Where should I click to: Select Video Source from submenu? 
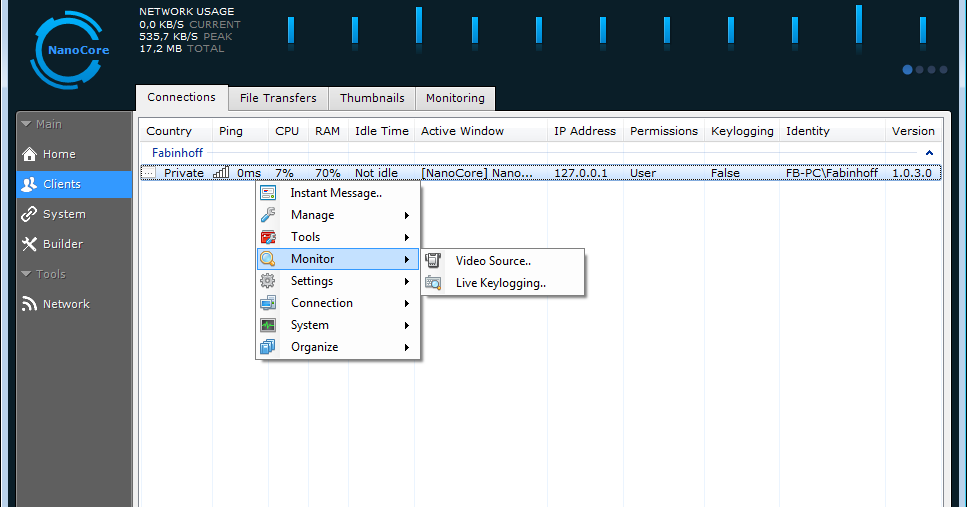[503, 260]
